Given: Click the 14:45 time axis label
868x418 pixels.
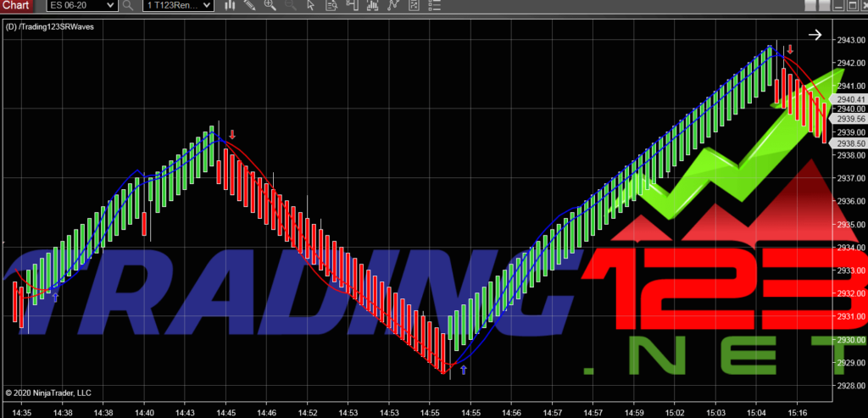Looking at the screenshot, I should [225, 412].
